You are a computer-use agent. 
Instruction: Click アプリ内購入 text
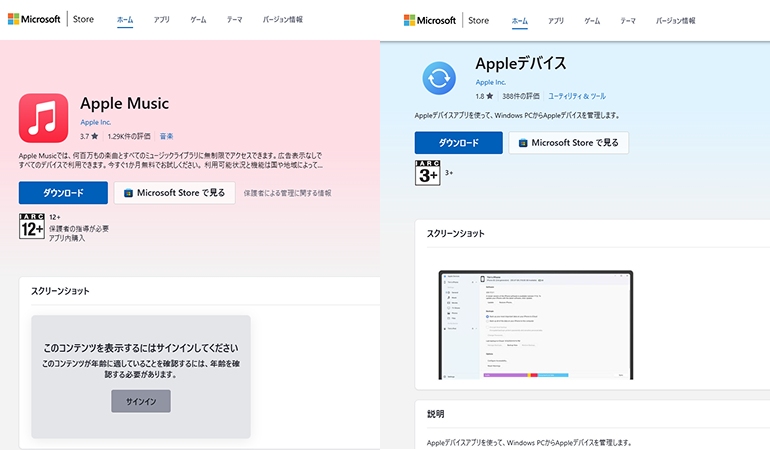(67, 238)
